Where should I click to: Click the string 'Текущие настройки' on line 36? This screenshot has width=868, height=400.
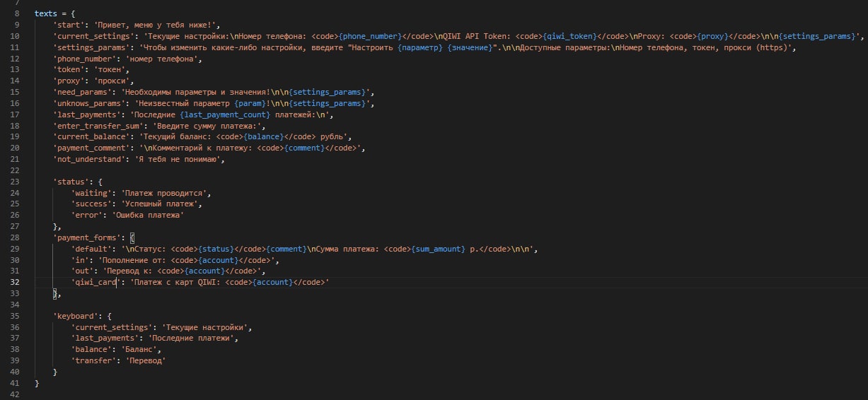207,329
